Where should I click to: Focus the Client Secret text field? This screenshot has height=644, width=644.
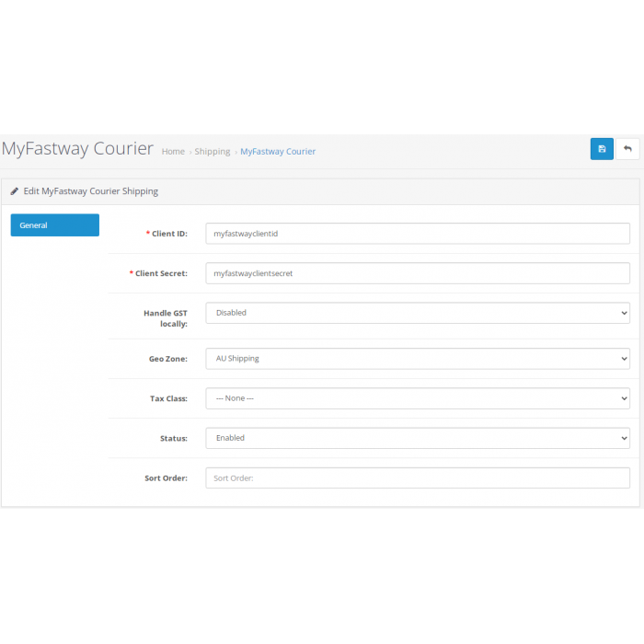[x=418, y=273]
